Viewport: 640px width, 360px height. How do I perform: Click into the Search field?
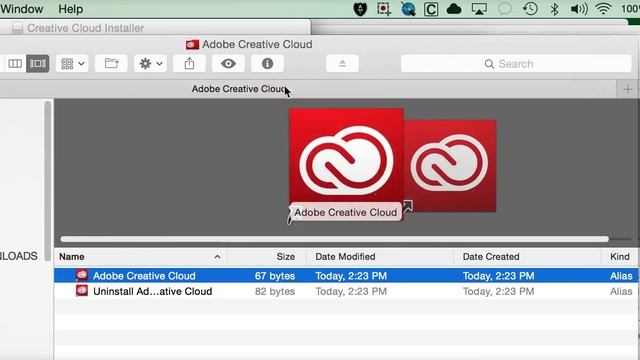tap(516, 64)
